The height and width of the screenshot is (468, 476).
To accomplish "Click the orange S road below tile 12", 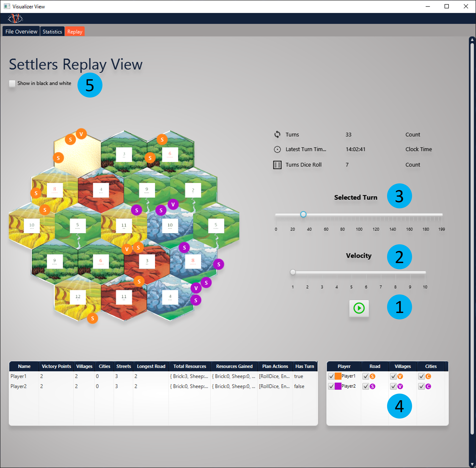I will click(x=93, y=318).
